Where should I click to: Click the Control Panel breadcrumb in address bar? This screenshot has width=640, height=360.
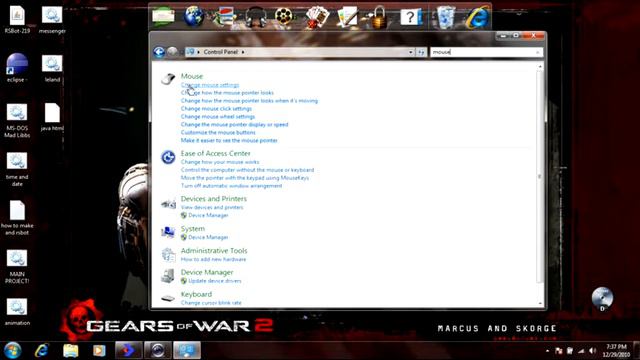(x=220, y=52)
